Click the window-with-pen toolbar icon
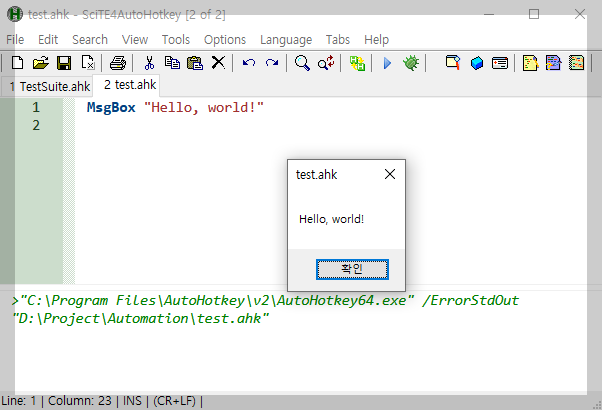 tap(453, 63)
